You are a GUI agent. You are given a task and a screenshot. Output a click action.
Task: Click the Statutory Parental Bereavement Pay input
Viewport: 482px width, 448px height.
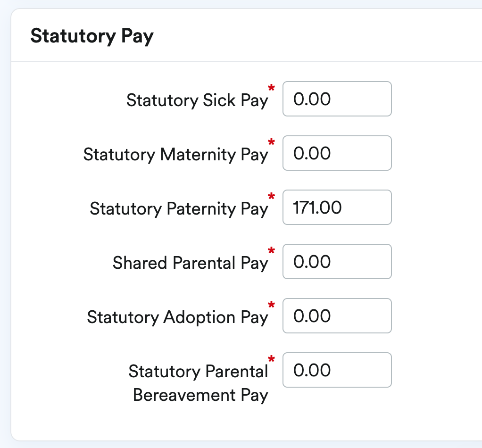tap(337, 370)
